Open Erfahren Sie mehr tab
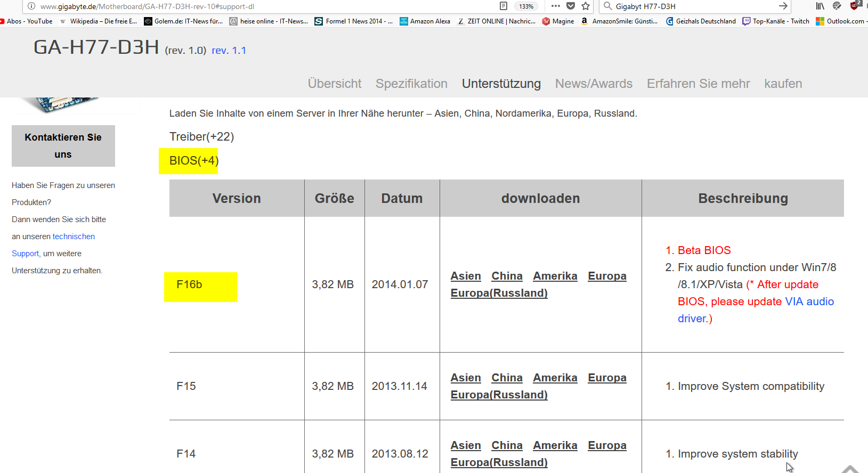This screenshot has width=868, height=473. point(699,84)
